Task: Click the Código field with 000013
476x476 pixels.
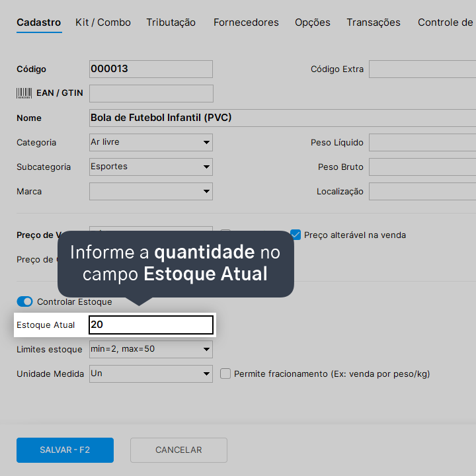Action: click(151, 69)
